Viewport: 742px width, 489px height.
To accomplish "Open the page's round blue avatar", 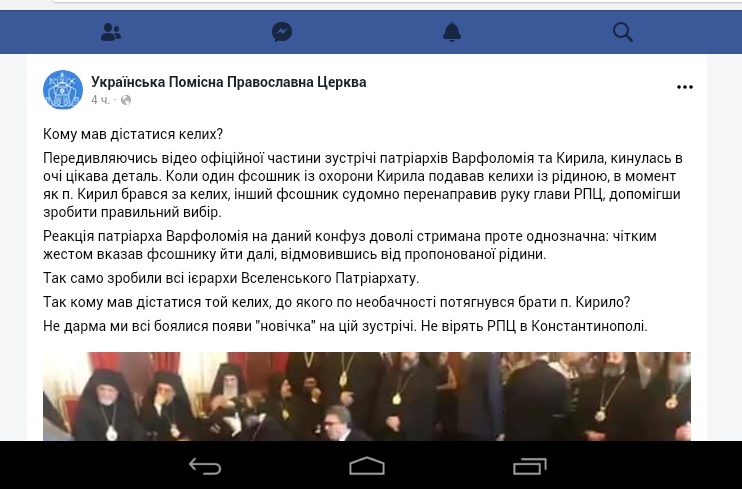I will point(63,90).
